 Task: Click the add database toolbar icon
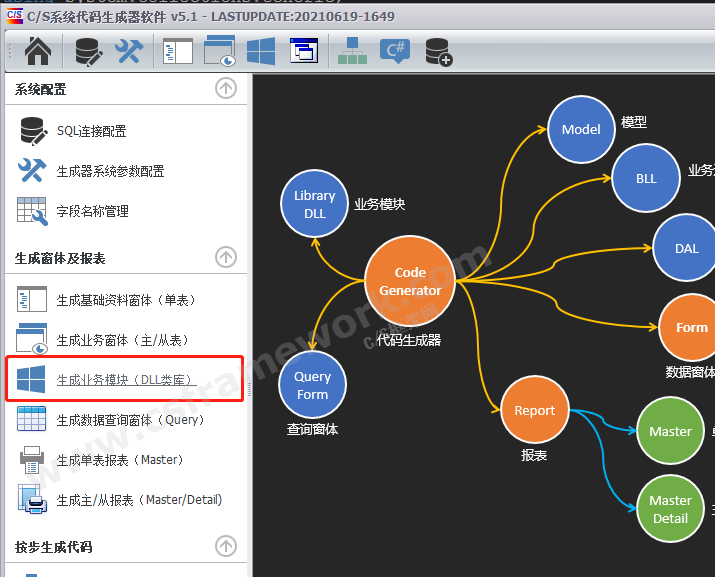pyautogui.click(x=438, y=51)
